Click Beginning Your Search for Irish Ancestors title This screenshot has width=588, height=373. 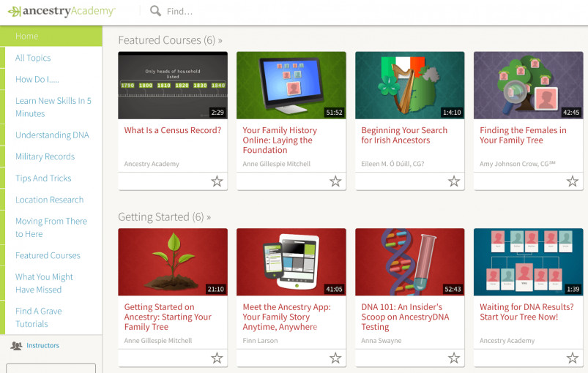click(x=404, y=135)
